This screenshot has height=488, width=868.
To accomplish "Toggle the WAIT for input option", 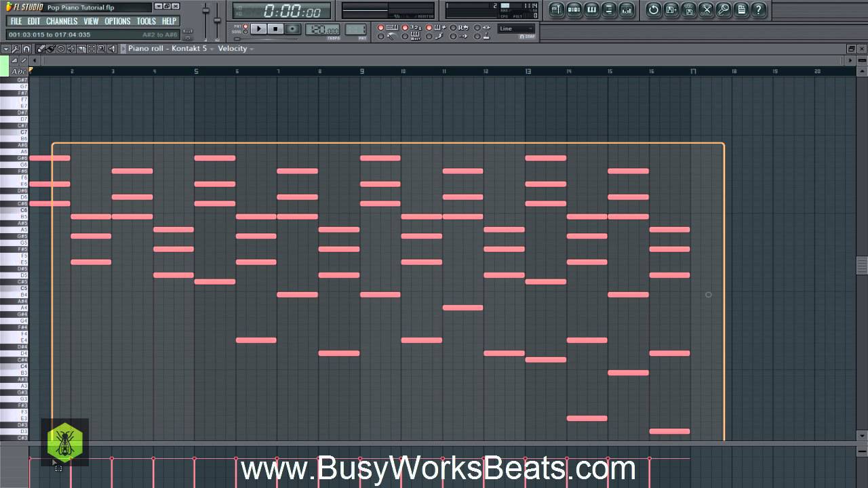I will point(405,37).
